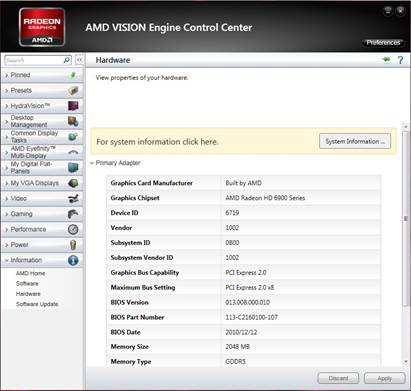Screen dimensions: 411x391
Task: Click the blue Information icon
Action: tap(73, 260)
